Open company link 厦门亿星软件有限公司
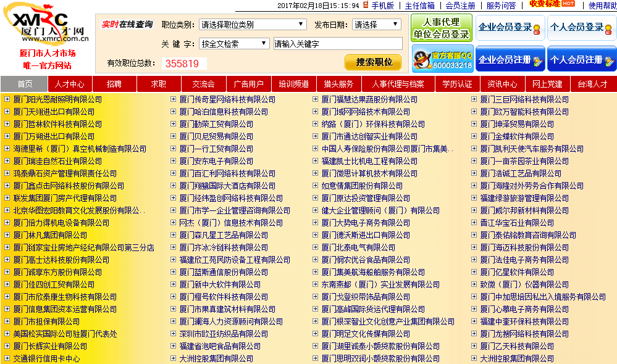 coord(517,273)
